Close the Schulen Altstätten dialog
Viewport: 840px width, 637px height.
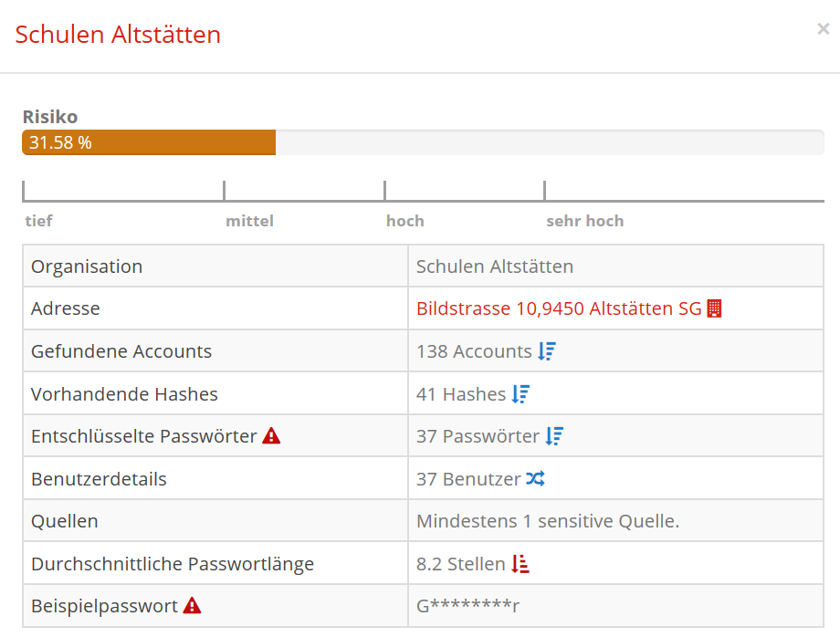pyautogui.click(x=823, y=29)
